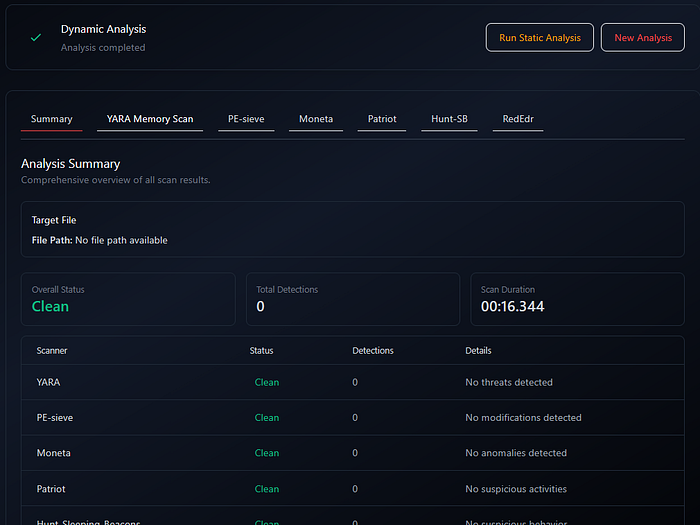Click the Total Detections label
This screenshot has height=525, width=700.
tap(287, 290)
